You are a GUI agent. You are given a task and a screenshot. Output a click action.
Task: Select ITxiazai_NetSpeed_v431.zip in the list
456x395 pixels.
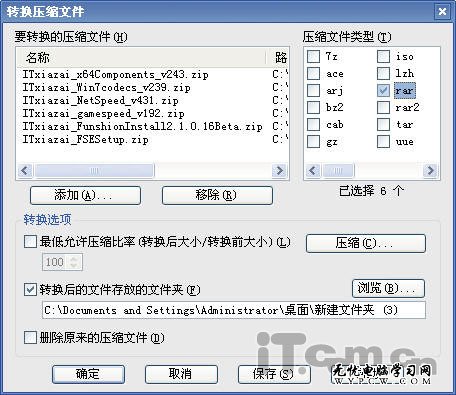tap(100, 100)
